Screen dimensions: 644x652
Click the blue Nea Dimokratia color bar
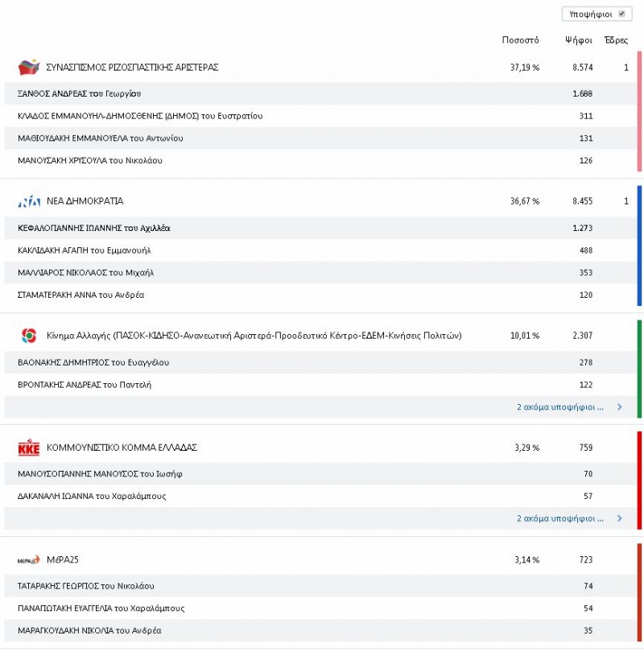coord(639,246)
